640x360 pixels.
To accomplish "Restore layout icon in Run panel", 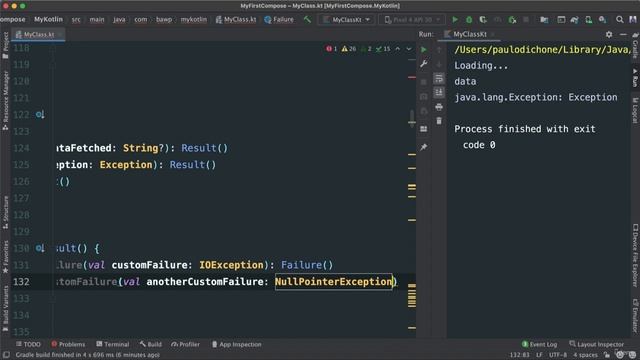I will (x=424, y=129).
